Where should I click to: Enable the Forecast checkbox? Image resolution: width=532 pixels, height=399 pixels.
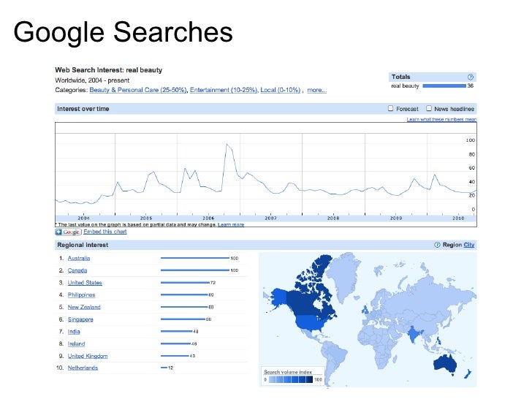391,109
